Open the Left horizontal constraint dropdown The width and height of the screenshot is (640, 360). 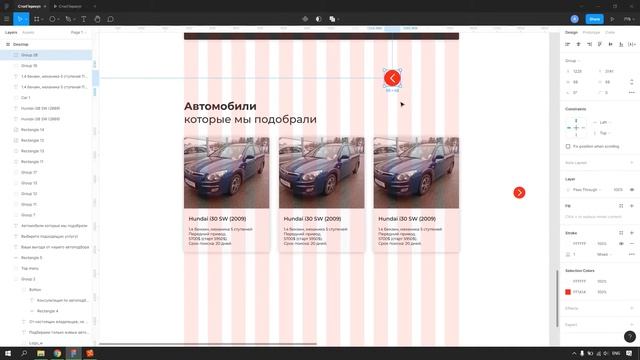click(x=604, y=122)
